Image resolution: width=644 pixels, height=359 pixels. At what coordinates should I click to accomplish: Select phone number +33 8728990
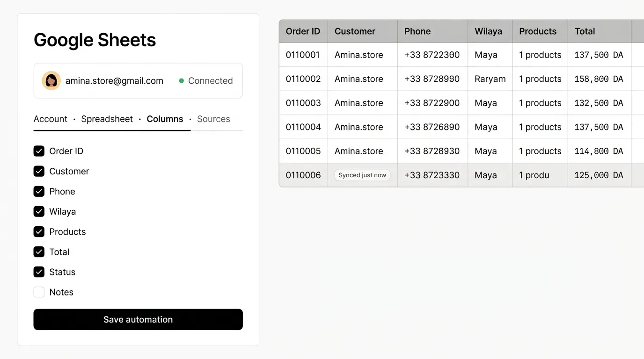[x=432, y=79]
